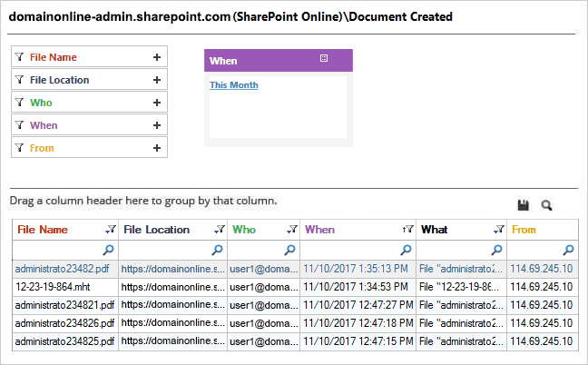Click the funnel icon beside When filter
The image size is (588, 365).
[x=19, y=125]
